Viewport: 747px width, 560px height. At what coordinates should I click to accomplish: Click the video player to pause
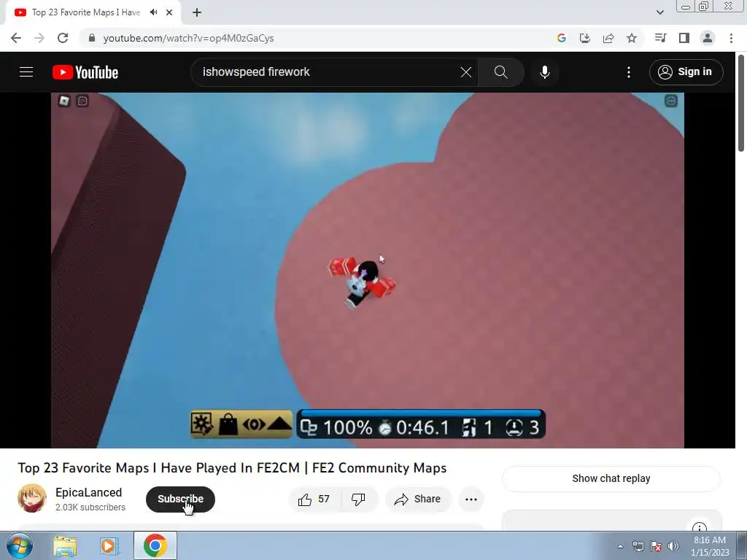pos(368,270)
